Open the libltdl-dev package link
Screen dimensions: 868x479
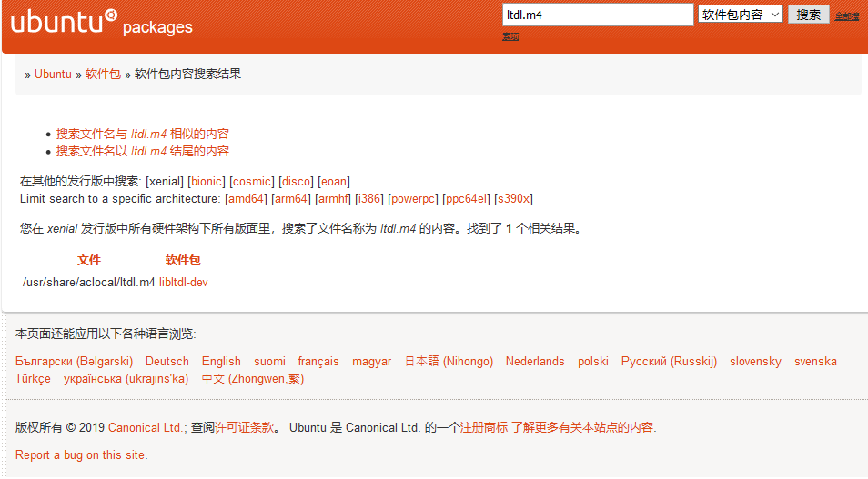183,282
